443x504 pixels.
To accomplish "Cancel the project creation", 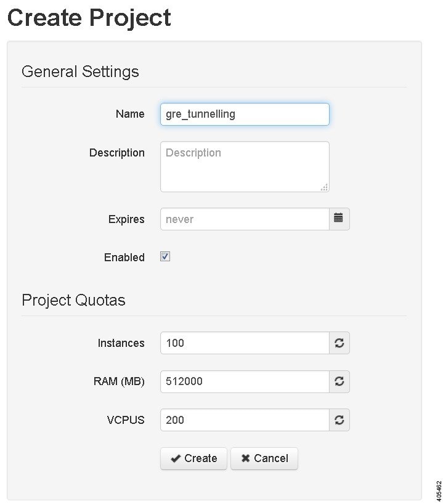I will pyautogui.click(x=264, y=458).
